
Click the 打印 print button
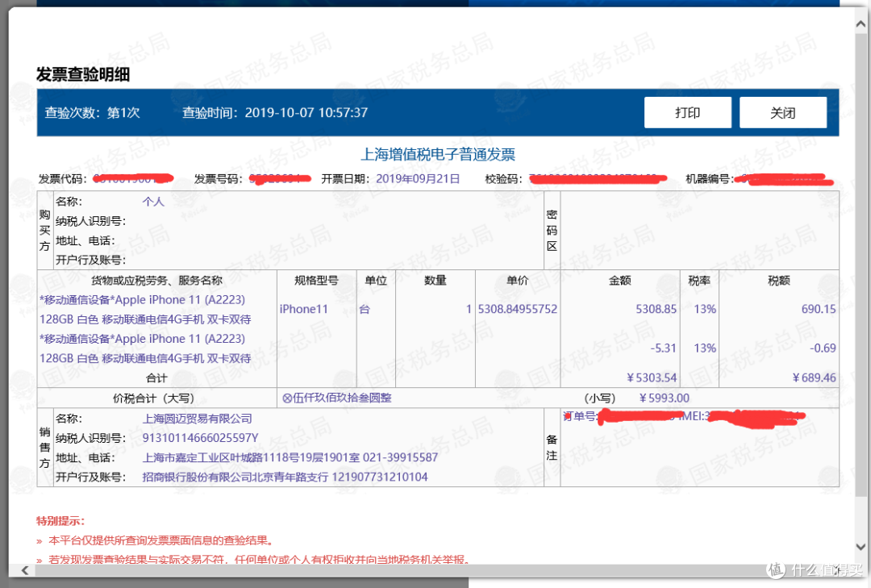click(688, 113)
